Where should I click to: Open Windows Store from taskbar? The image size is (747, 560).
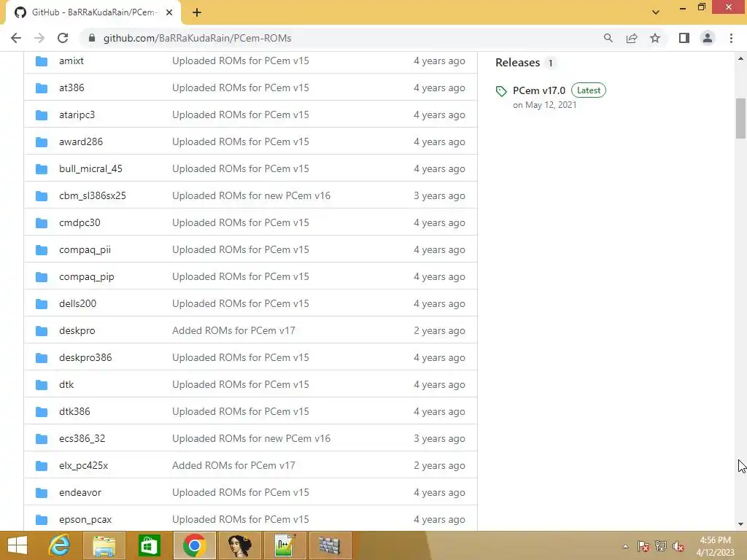point(149,545)
